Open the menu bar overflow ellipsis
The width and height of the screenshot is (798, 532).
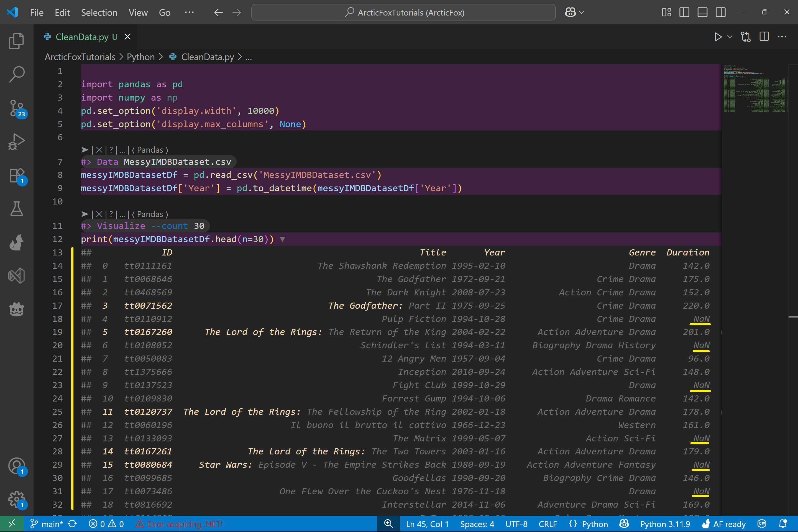(189, 12)
